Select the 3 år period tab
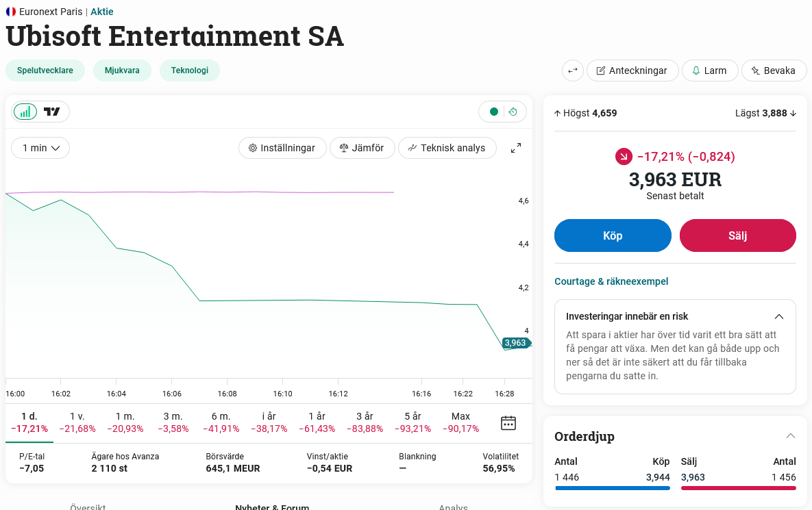Image resolution: width=812 pixels, height=510 pixels. point(365,422)
